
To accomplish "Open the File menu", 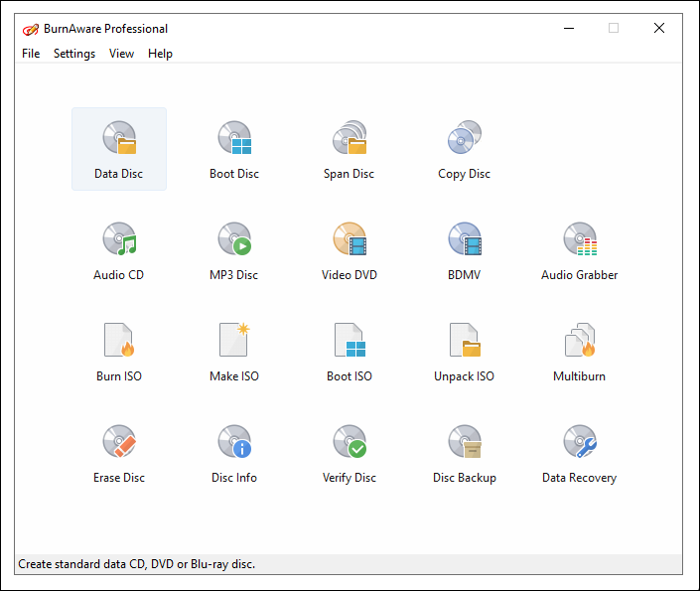I will point(31,54).
